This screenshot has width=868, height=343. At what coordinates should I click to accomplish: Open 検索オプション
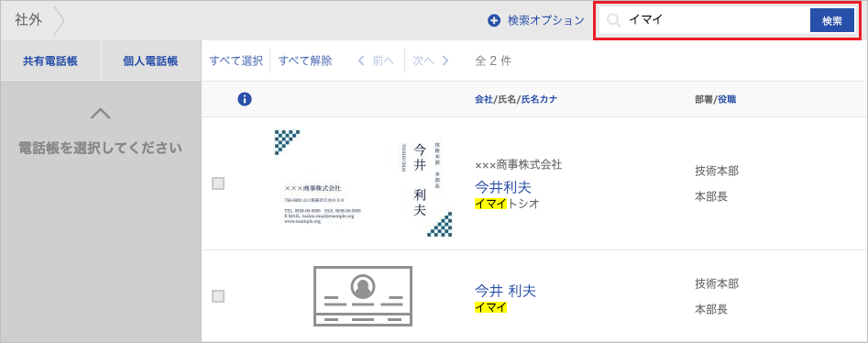click(x=545, y=20)
